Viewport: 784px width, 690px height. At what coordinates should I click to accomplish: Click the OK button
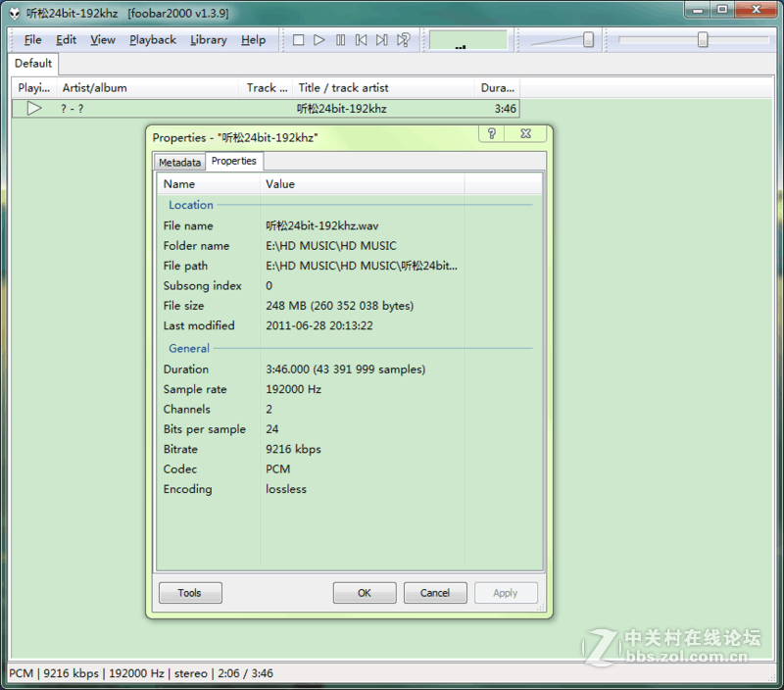pyautogui.click(x=365, y=593)
